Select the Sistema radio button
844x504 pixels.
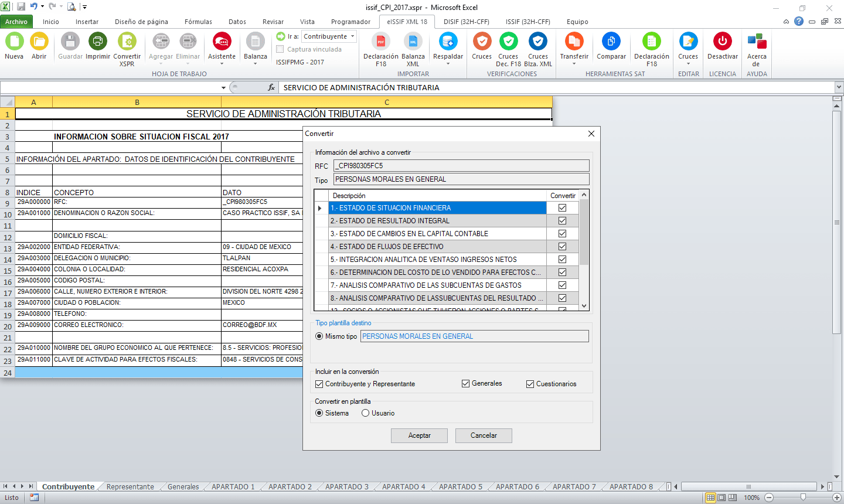[x=319, y=413]
